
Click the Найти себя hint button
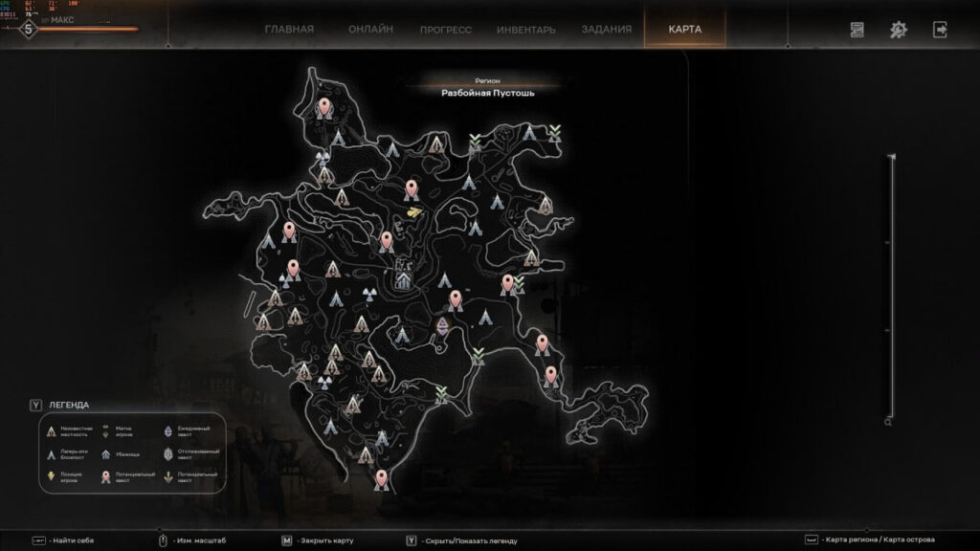(x=62, y=541)
